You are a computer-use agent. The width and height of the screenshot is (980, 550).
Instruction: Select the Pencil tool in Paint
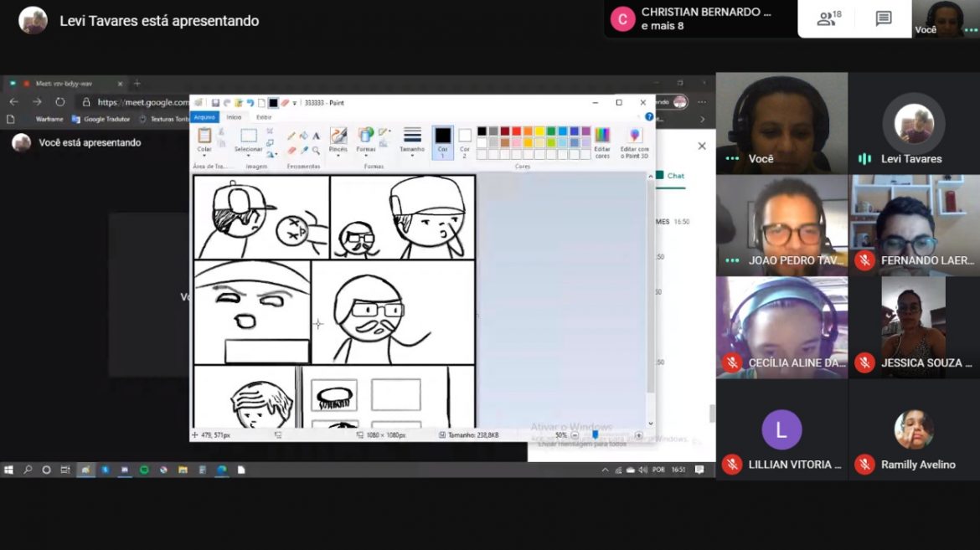291,136
